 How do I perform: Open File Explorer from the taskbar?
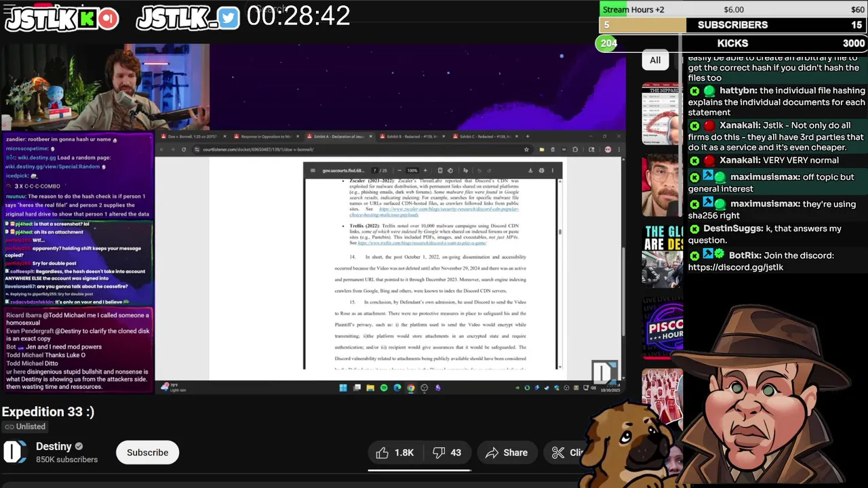point(370,388)
